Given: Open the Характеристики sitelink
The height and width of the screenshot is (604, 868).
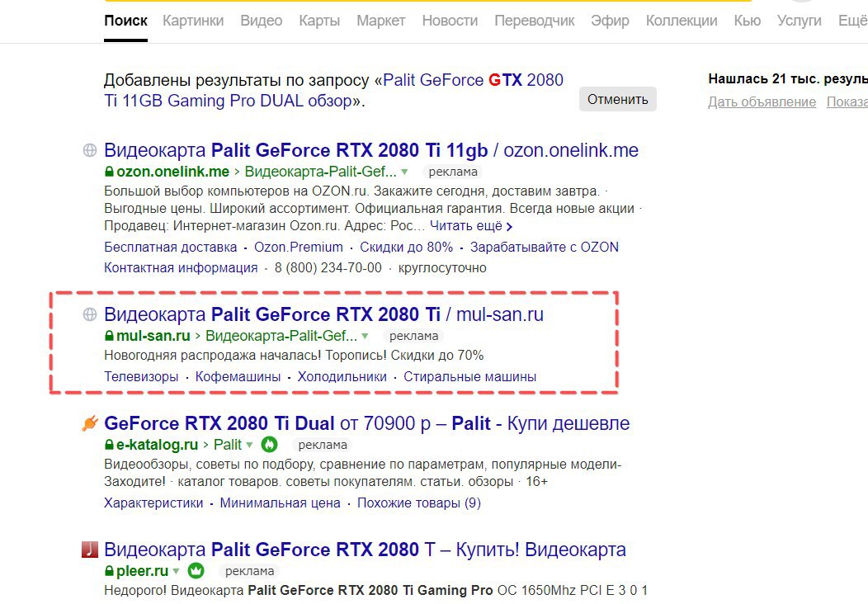Looking at the screenshot, I should click(153, 503).
